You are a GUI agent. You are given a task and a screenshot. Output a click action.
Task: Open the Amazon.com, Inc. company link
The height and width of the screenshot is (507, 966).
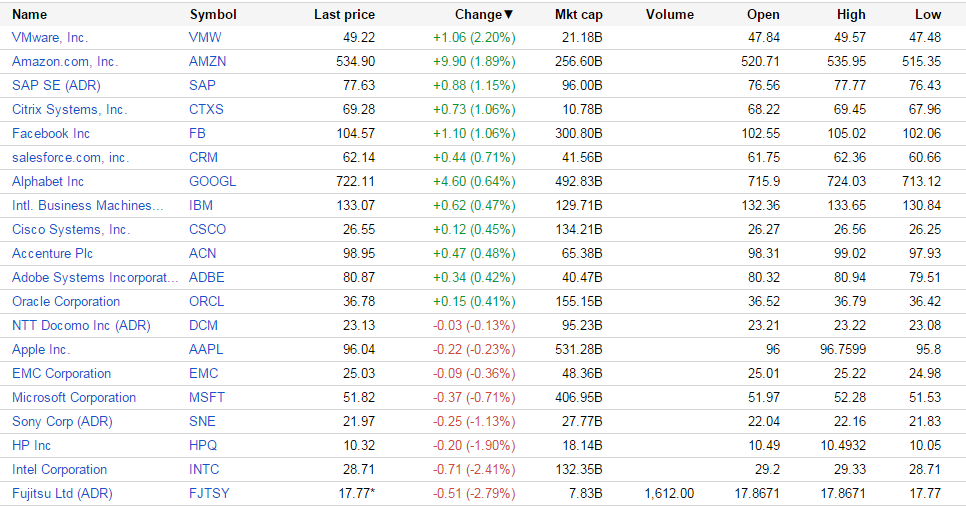64,61
